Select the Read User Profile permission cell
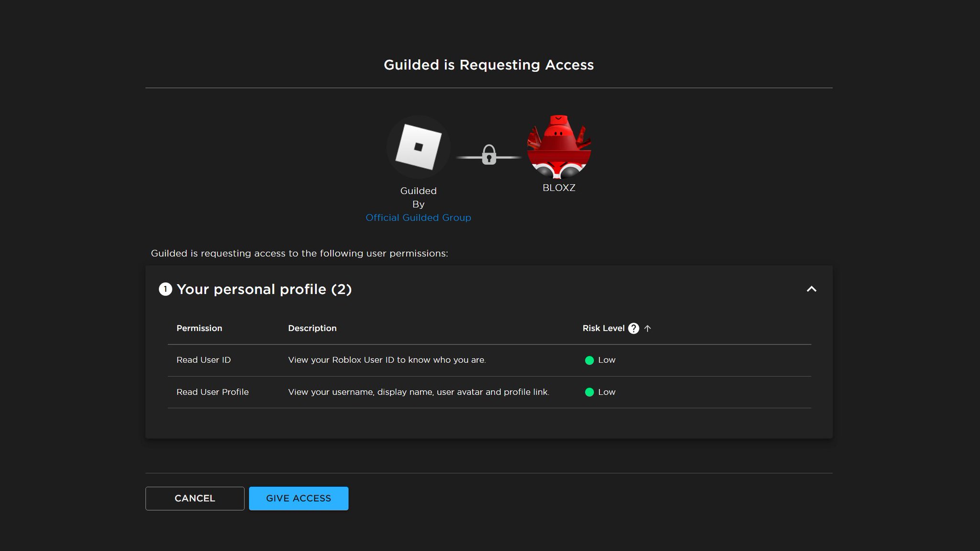980x551 pixels. click(x=212, y=392)
